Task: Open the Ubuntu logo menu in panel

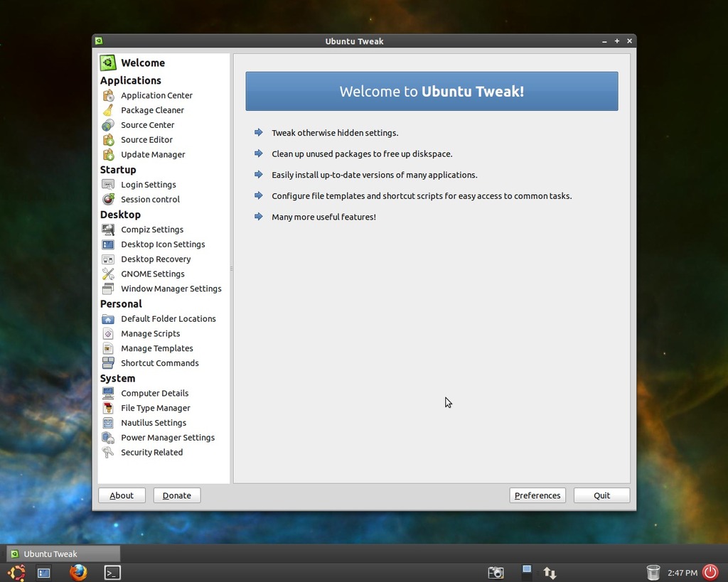Action: pyautogui.click(x=17, y=573)
